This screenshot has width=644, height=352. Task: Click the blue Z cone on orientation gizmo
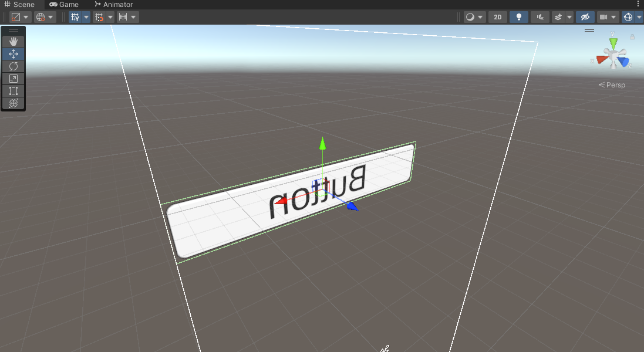[623, 62]
